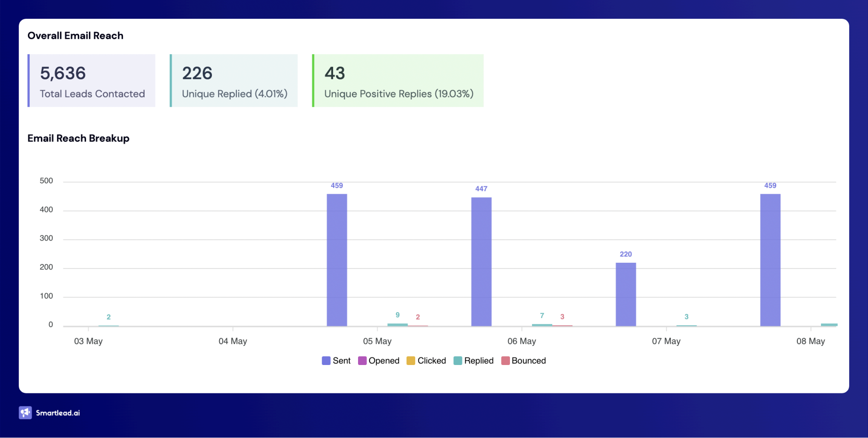Click the Replied bar labeled 9
868x438 pixels.
point(397,325)
